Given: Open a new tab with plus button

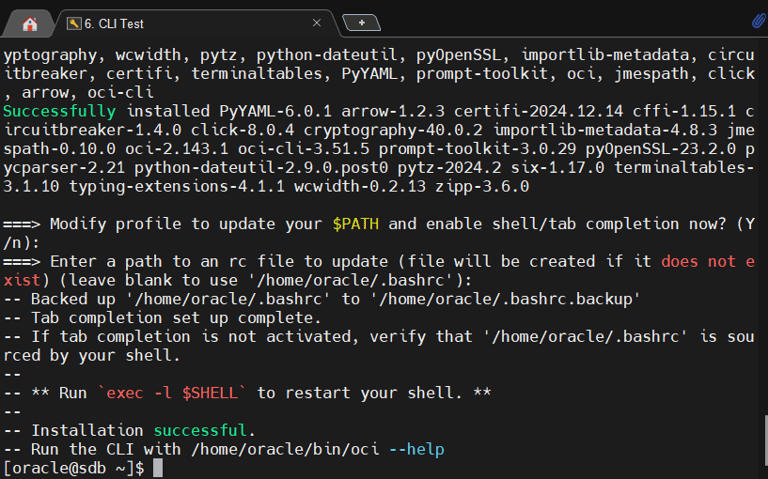Looking at the screenshot, I should 361,23.
